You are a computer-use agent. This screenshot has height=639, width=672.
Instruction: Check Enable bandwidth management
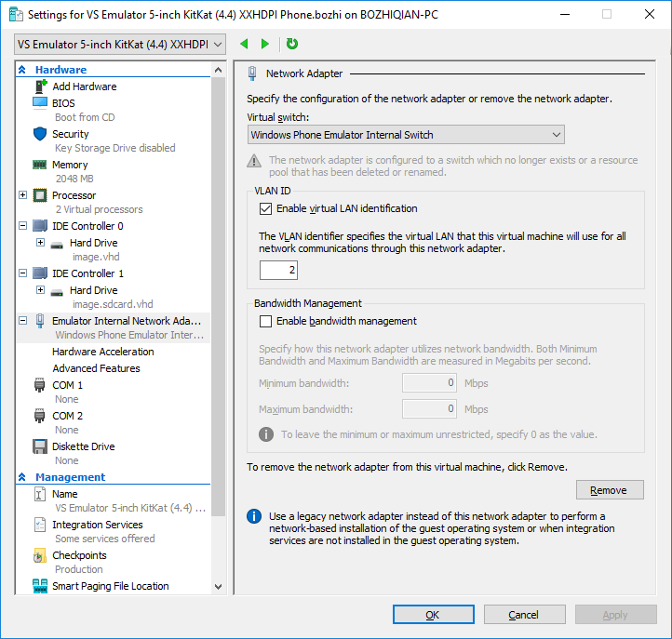(265, 321)
